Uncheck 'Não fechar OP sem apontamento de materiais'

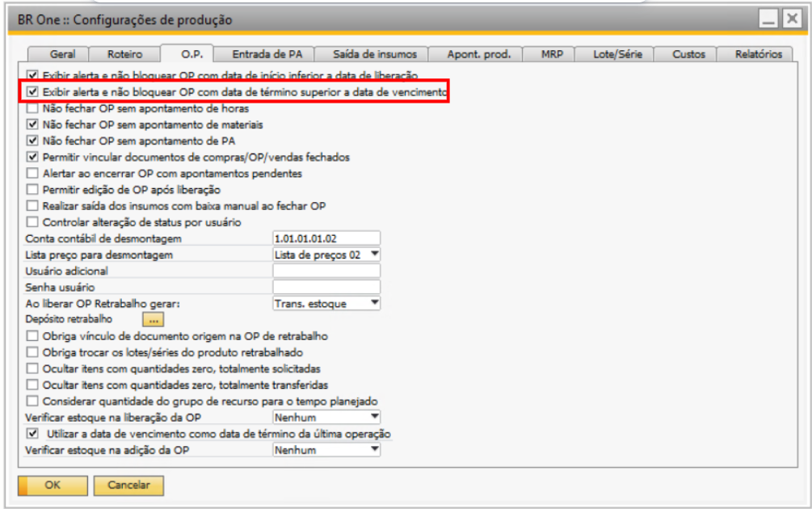point(32,124)
